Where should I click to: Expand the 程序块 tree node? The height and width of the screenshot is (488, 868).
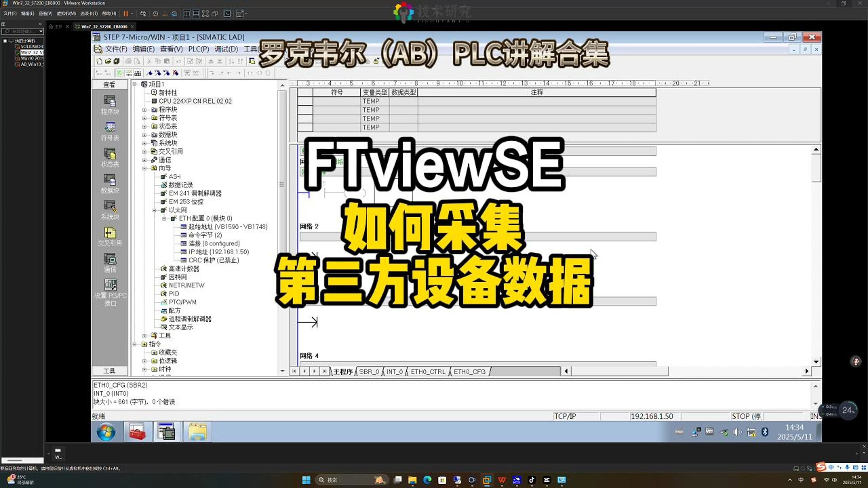pos(145,110)
